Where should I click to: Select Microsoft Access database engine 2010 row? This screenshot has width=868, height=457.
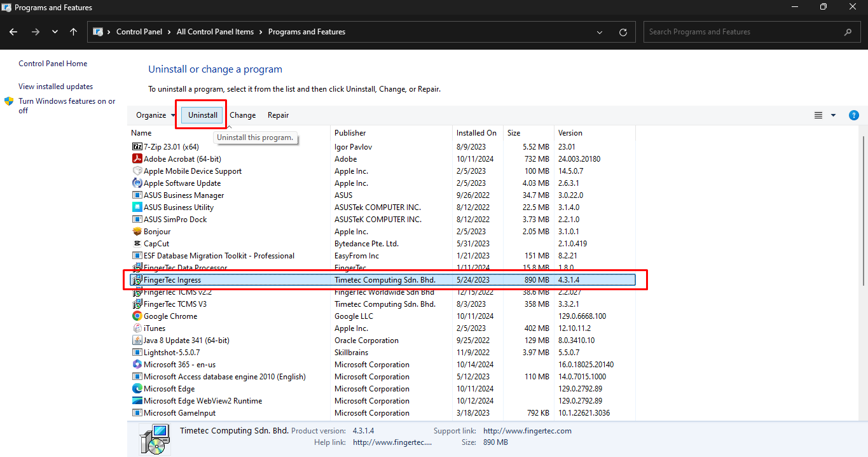click(x=383, y=377)
